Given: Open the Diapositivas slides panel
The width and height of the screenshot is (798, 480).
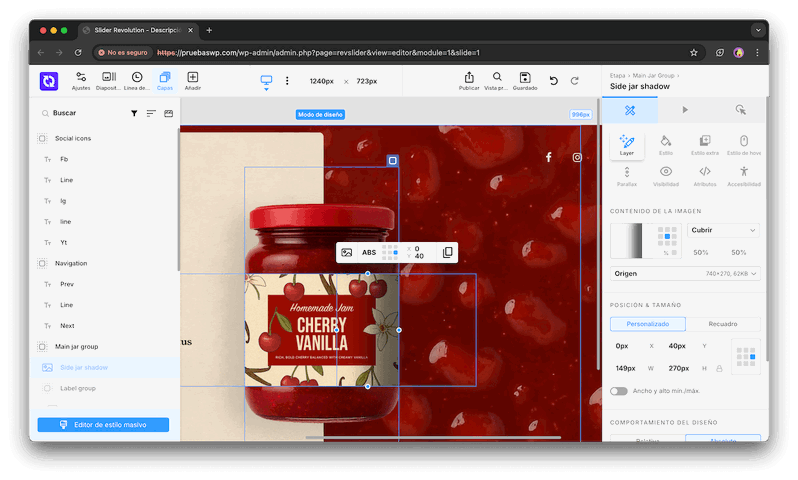Looking at the screenshot, I should pos(108,81).
